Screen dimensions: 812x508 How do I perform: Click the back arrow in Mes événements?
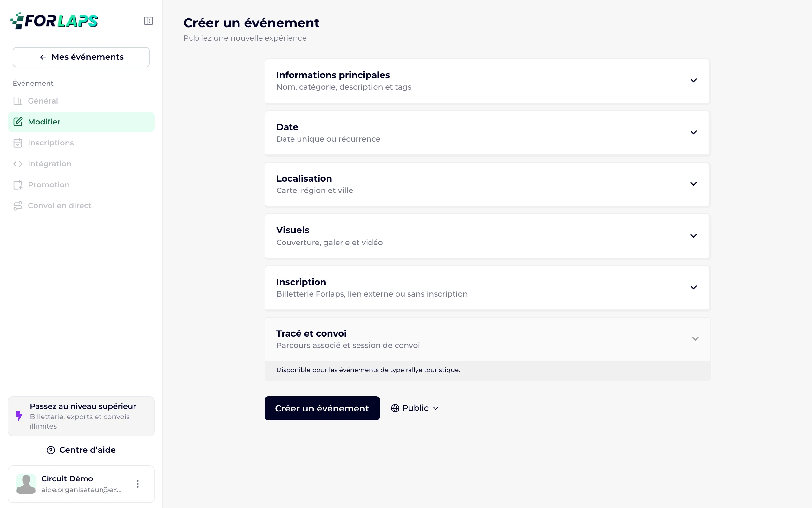[x=43, y=57]
